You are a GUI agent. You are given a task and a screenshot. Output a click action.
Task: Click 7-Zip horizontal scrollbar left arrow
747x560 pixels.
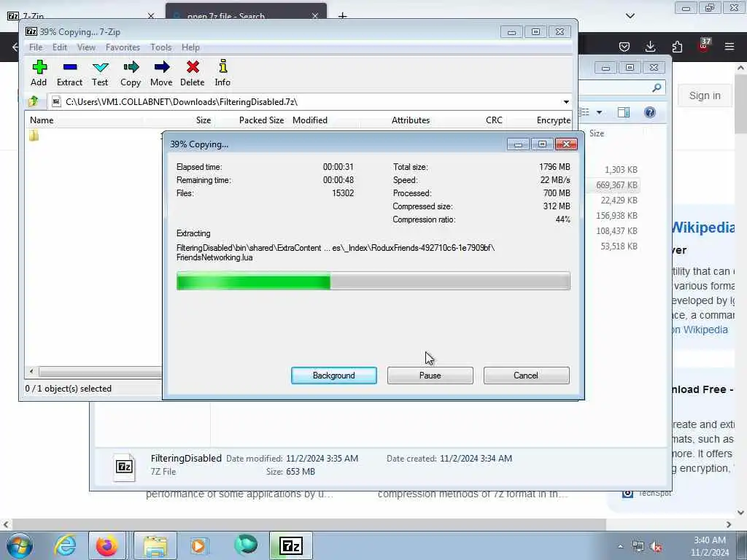click(x=31, y=371)
